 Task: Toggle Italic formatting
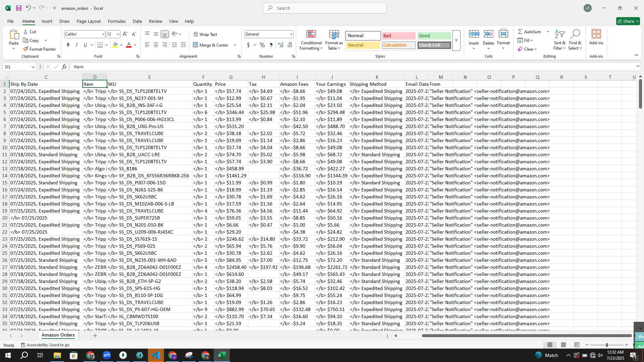click(76, 45)
